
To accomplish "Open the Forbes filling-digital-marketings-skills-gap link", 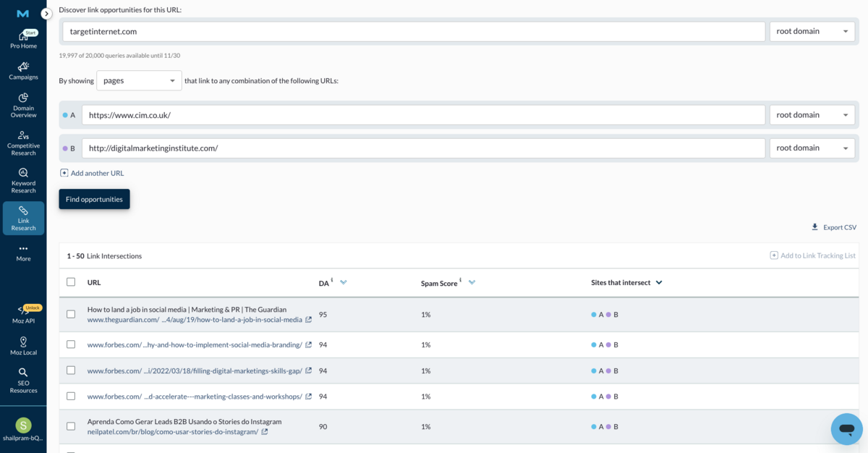I will pyautogui.click(x=195, y=371).
